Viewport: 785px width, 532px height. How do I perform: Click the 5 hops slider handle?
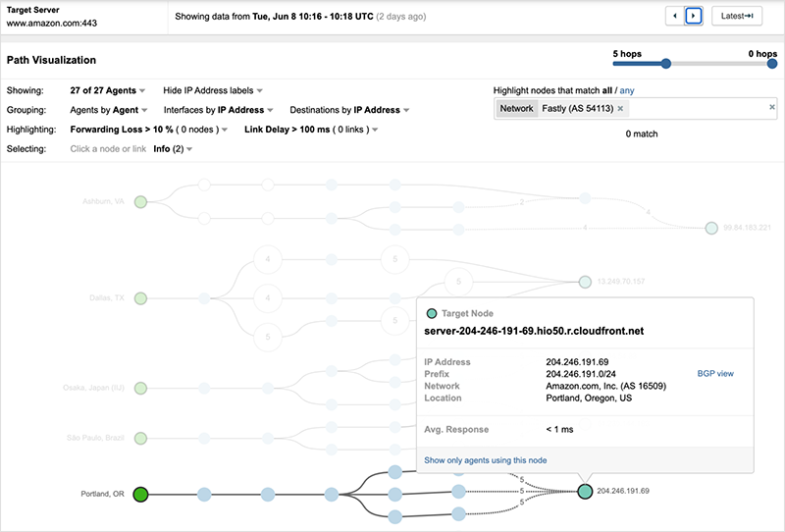click(666, 64)
